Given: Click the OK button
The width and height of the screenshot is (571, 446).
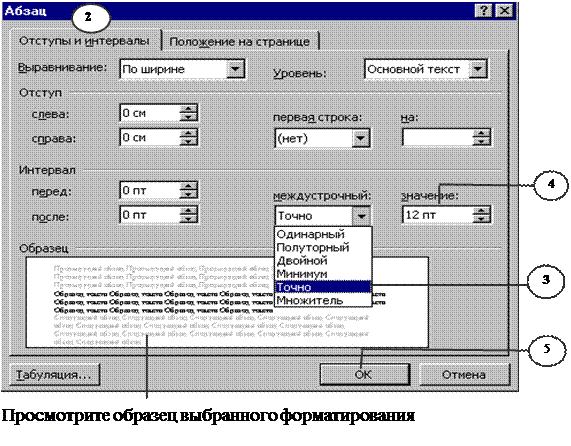Looking at the screenshot, I should (x=365, y=374).
